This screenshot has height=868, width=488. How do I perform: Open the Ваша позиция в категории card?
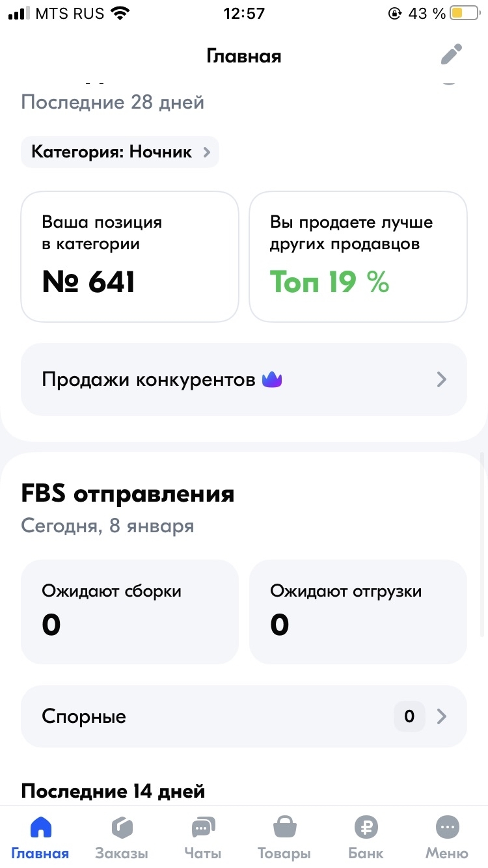coord(130,256)
